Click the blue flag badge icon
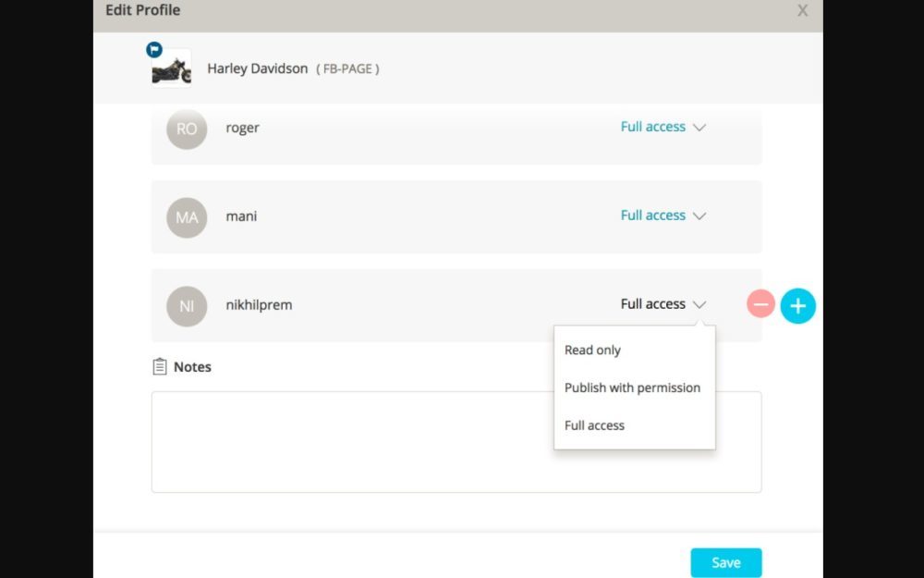924x578 pixels. pyautogui.click(x=154, y=50)
